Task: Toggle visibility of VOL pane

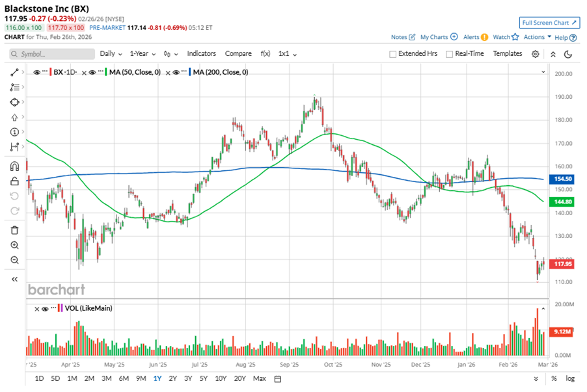Action: tap(45, 309)
